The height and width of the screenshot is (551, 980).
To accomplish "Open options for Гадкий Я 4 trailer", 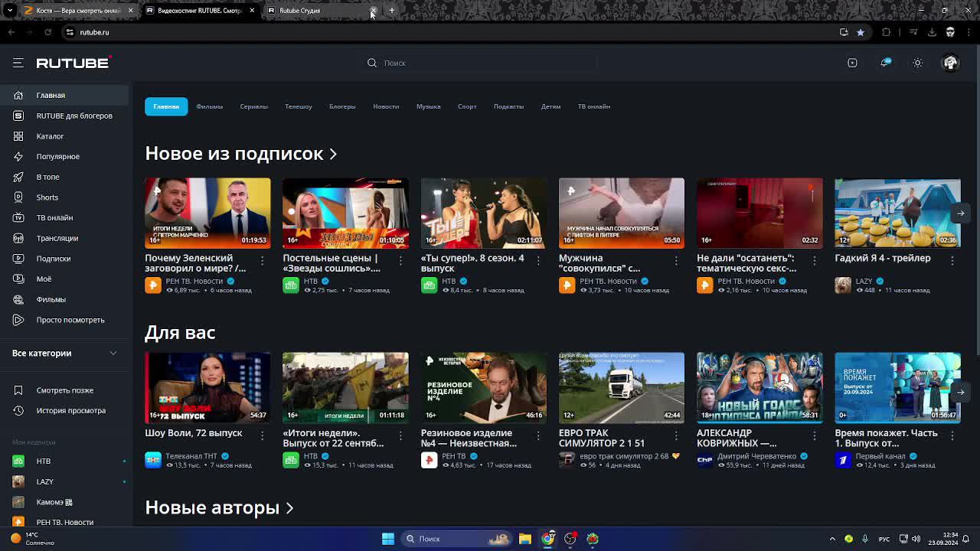I will [x=952, y=262].
